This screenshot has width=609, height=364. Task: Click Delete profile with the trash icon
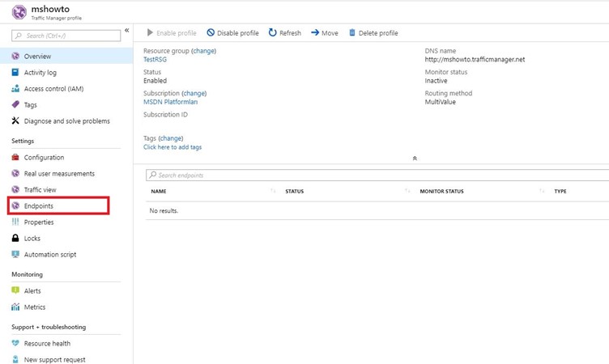point(373,33)
